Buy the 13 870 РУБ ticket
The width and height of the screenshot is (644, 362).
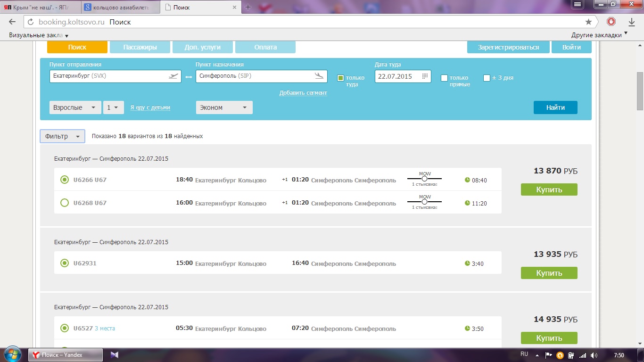pos(549,189)
